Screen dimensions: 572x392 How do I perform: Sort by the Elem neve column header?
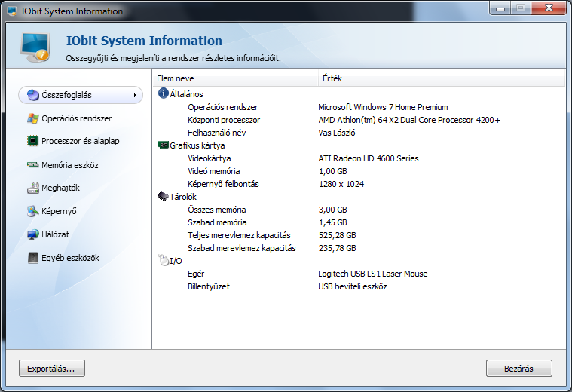pos(236,78)
